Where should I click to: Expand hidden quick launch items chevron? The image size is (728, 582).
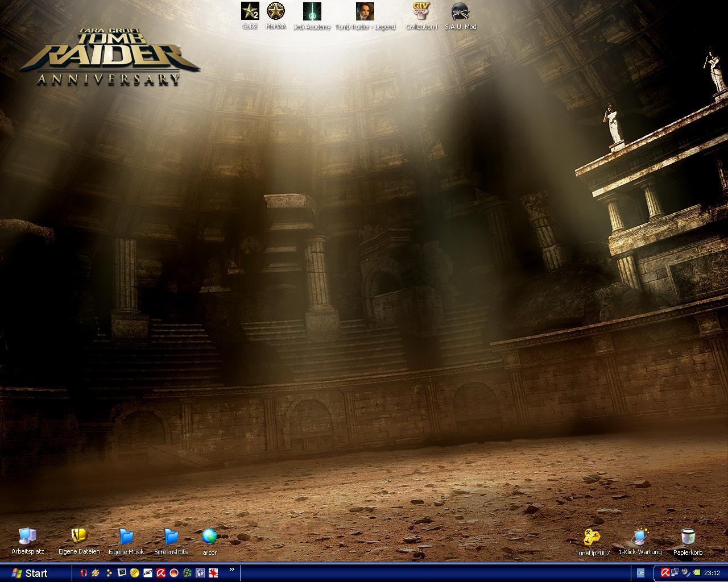(231, 569)
